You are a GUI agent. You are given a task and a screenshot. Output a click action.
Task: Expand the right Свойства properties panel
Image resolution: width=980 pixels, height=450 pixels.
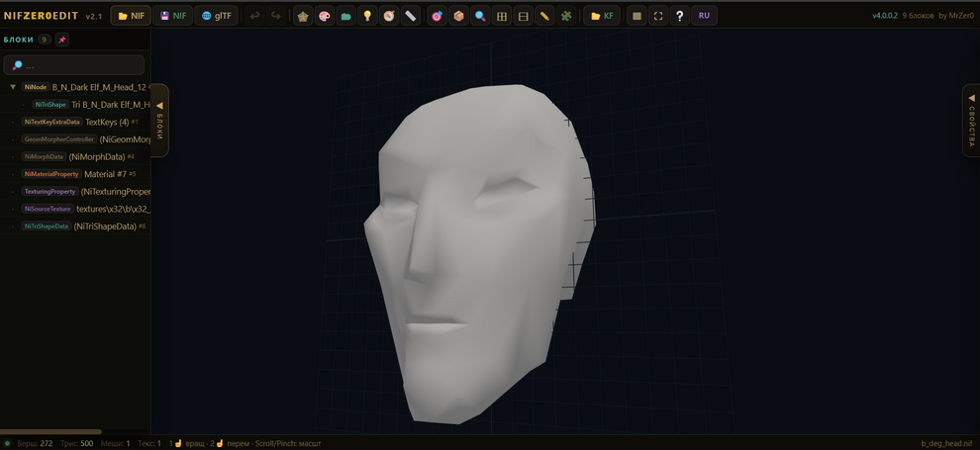[971, 120]
